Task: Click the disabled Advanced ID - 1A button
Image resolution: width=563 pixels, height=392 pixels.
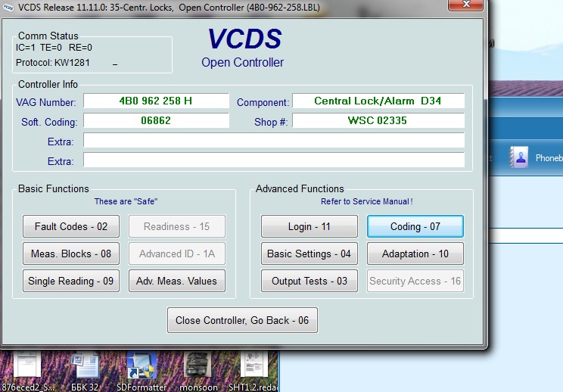Action: point(177,254)
